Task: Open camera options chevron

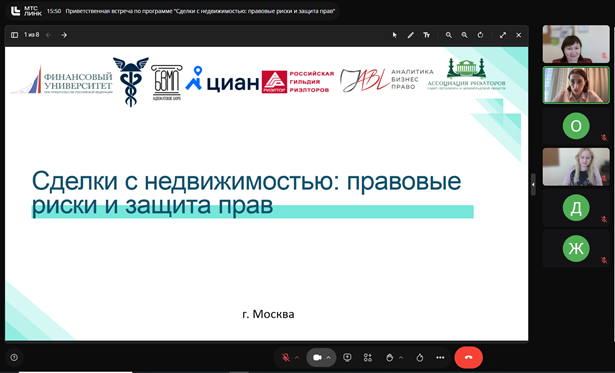Action: pos(328,357)
